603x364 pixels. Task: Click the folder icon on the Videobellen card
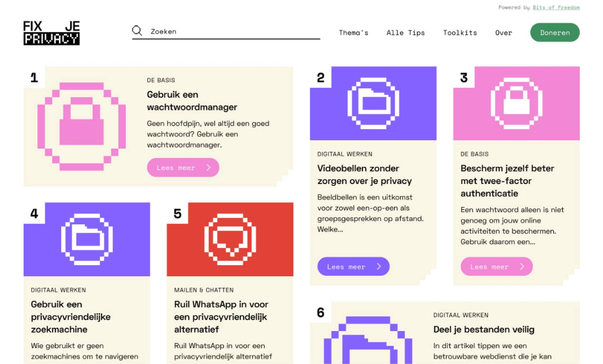tap(373, 103)
